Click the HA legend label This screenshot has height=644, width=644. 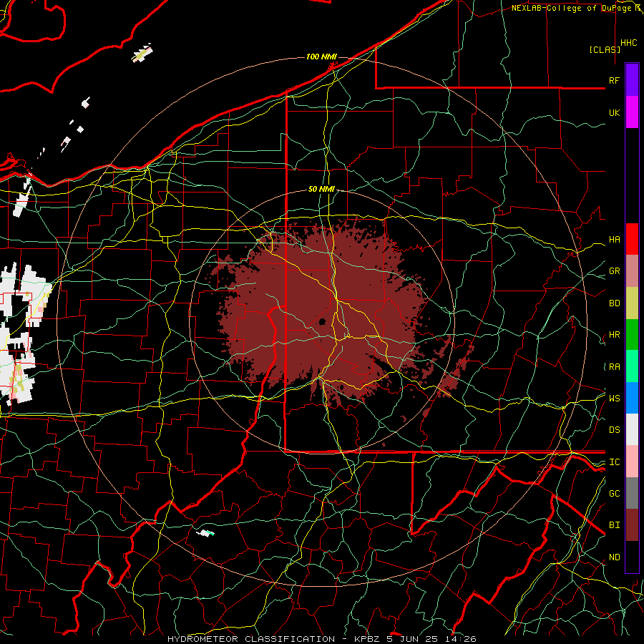pyautogui.click(x=614, y=240)
